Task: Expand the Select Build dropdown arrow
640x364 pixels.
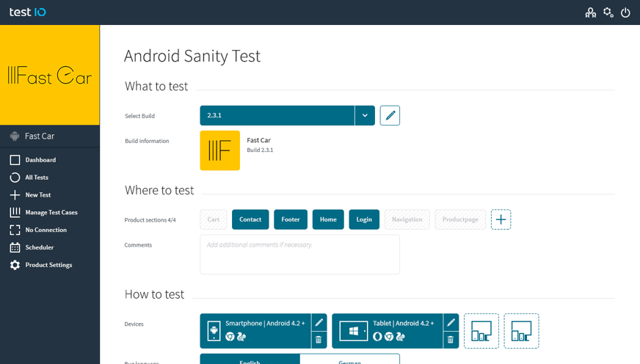Action: tap(365, 115)
